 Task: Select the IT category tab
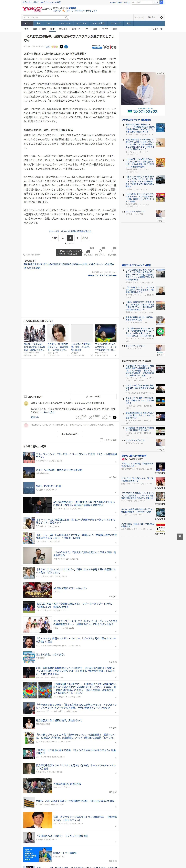pos(86,29)
